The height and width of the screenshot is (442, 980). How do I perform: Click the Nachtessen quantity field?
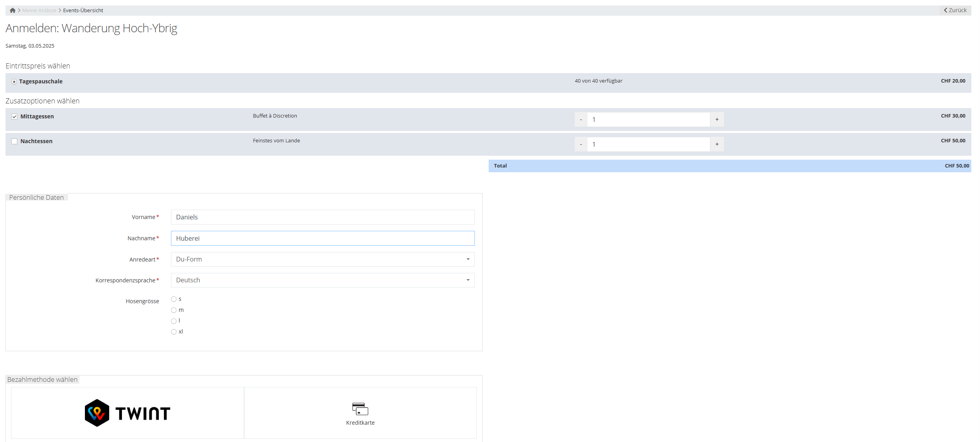coord(648,144)
